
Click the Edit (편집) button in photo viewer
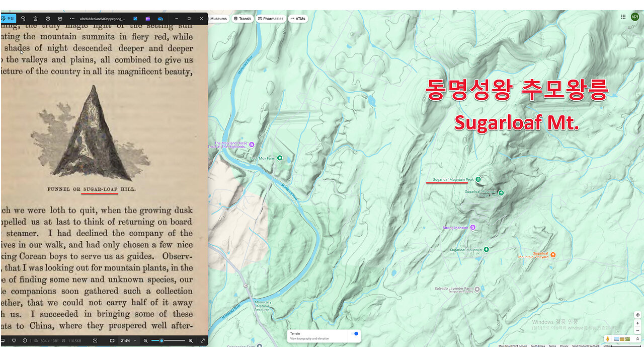tap(8, 19)
